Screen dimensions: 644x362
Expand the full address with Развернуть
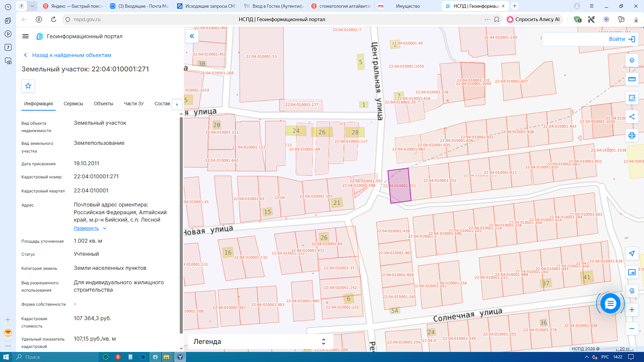click(86, 228)
